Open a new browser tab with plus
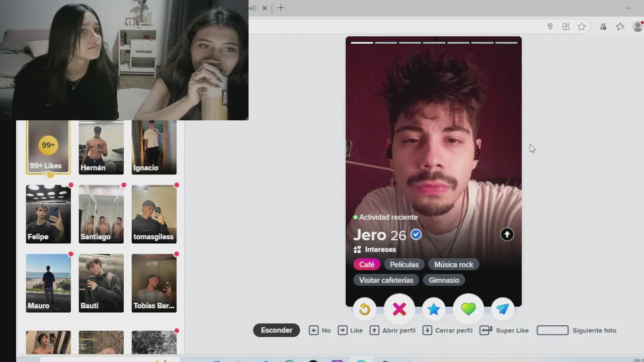Viewport: 644px width, 362px height. pyautogui.click(x=281, y=8)
